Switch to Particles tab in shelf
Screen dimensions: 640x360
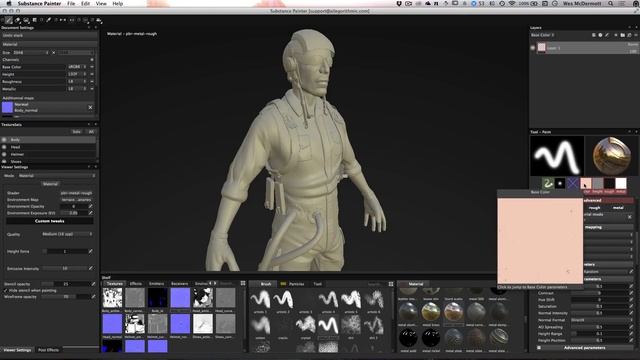[296, 284]
